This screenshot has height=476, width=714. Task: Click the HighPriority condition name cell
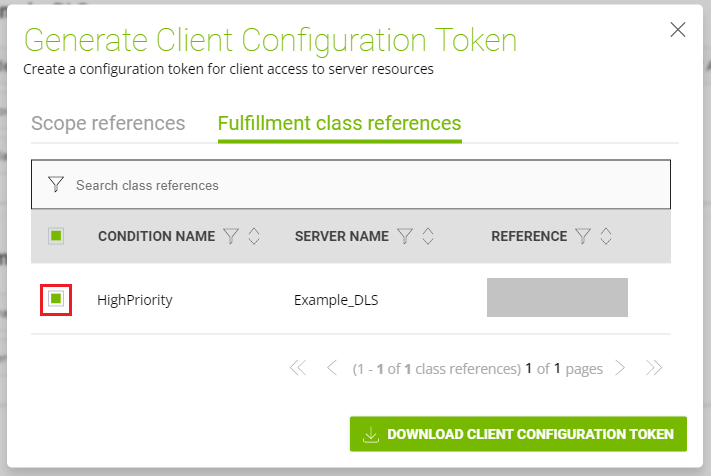(x=135, y=299)
